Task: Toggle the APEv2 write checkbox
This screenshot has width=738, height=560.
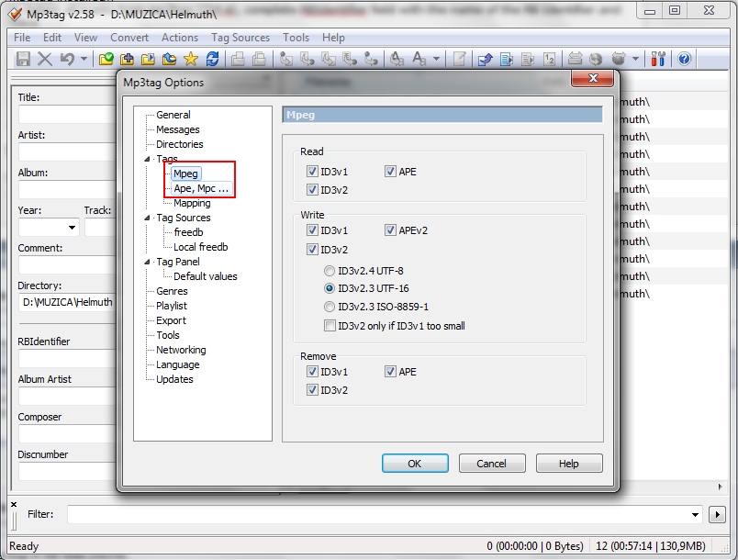Action: [390, 230]
